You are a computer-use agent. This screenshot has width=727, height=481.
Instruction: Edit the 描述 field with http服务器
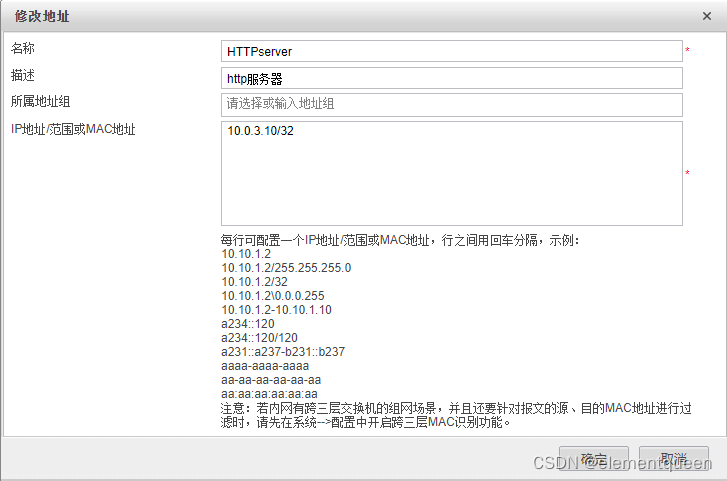tap(452, 78)
